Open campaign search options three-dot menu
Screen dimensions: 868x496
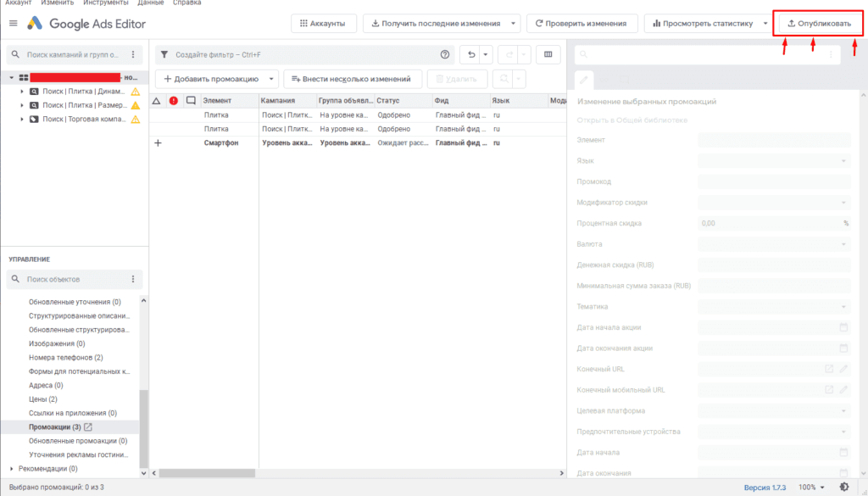click(133, 55)
